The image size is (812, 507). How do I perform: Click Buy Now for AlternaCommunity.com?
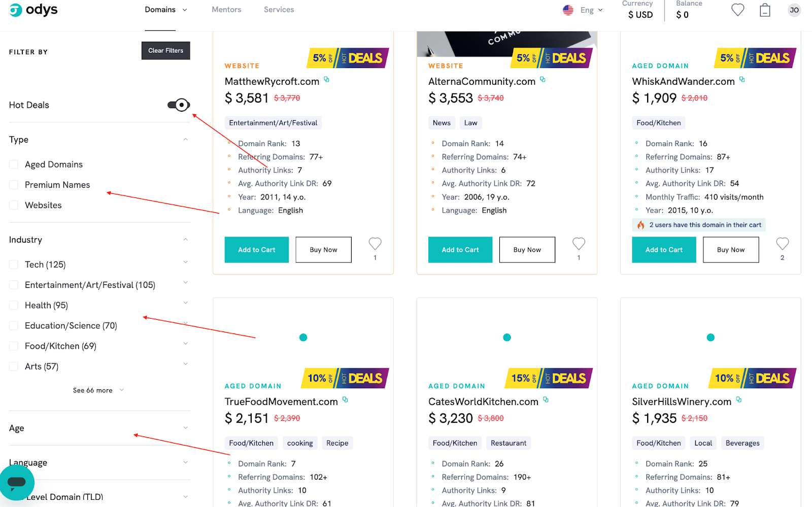(x=527, y=250)
